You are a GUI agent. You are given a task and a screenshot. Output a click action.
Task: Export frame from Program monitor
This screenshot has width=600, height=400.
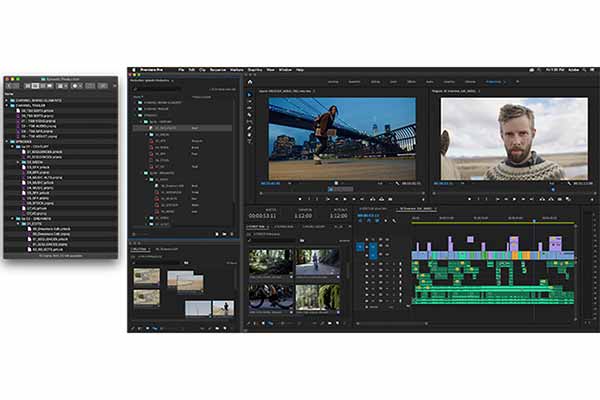point(560,199)
